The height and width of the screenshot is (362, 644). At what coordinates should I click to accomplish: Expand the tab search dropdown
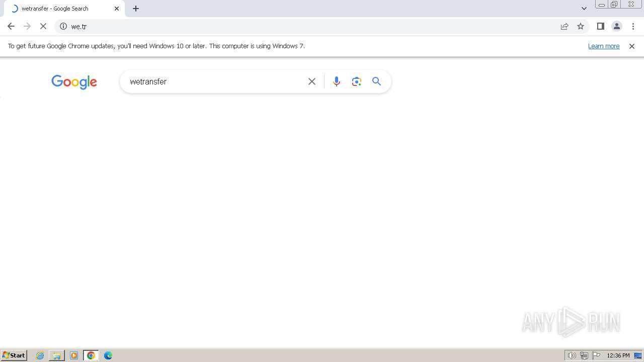(x=584, y=9)
